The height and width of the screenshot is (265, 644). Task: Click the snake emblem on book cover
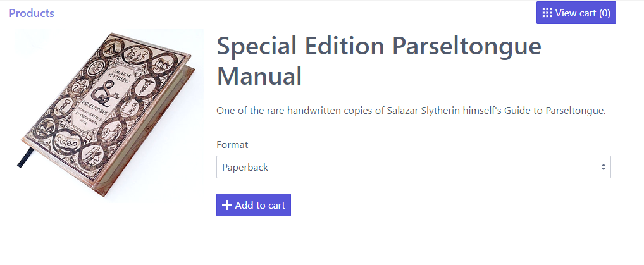[102, 94]
